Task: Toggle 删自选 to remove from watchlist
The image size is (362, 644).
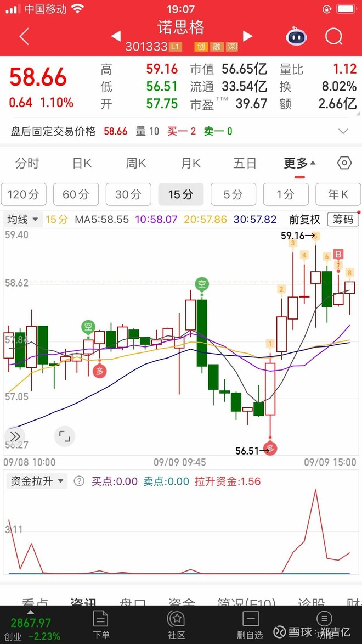Action: [250, 624]
